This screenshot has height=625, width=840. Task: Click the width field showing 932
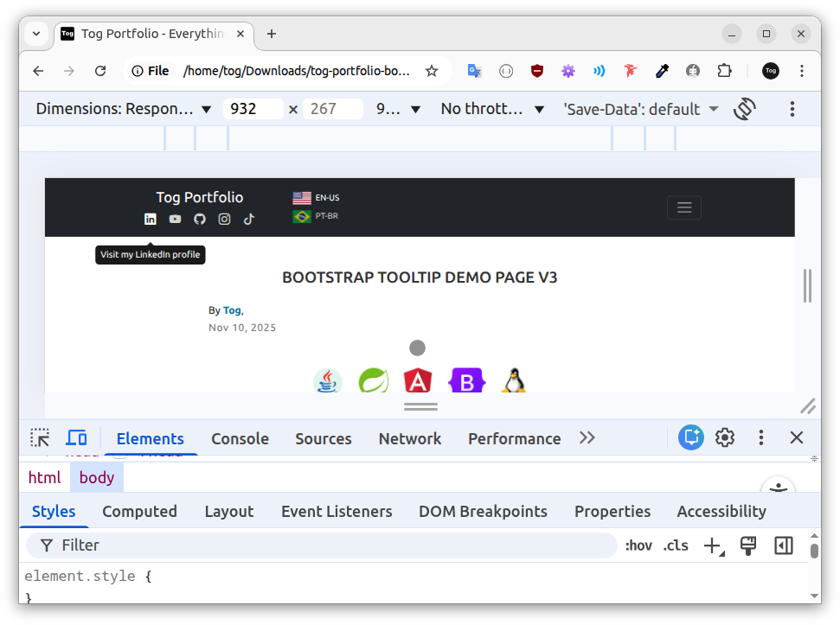click(x=253, y=109)
